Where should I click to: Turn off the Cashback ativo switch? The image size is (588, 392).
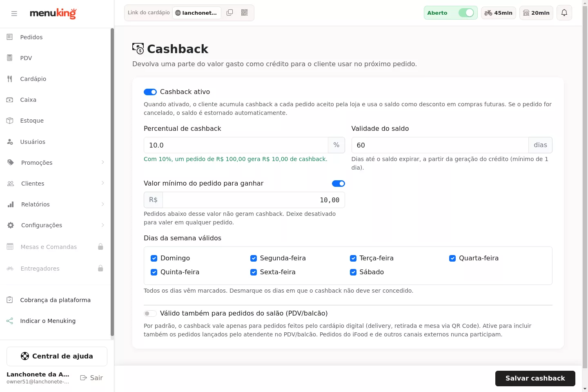click(x=150, y=92)
